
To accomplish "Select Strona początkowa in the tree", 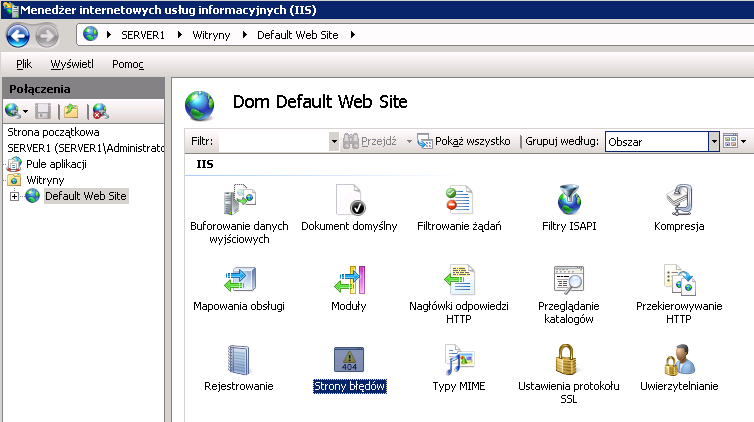I will click(x=53, y=132).
